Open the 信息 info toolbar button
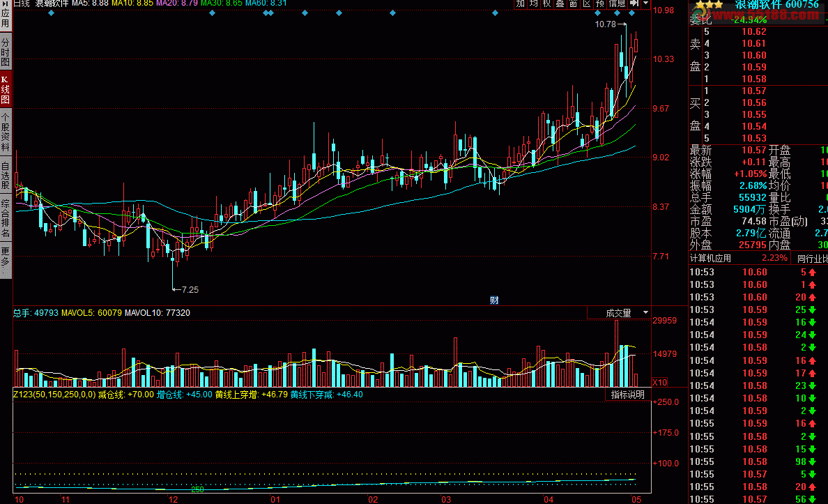Viewport: 828px width, 504px height. click(x=617, y=3)
